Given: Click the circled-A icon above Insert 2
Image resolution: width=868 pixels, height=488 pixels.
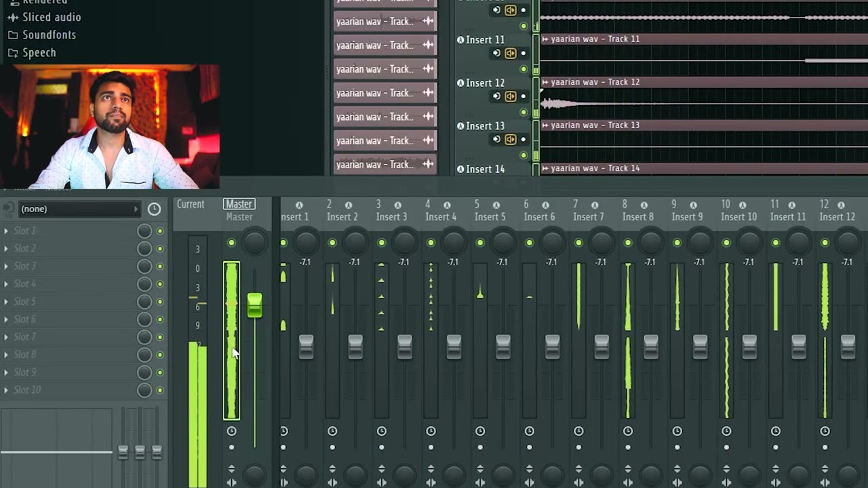Looking at the screenshot, I should click(349, 205).
